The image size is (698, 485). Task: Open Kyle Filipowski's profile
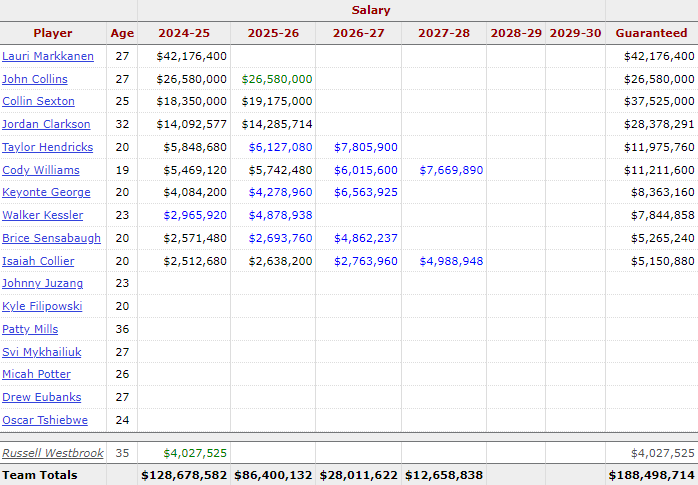pyautogui.click(x=42, y=307)
